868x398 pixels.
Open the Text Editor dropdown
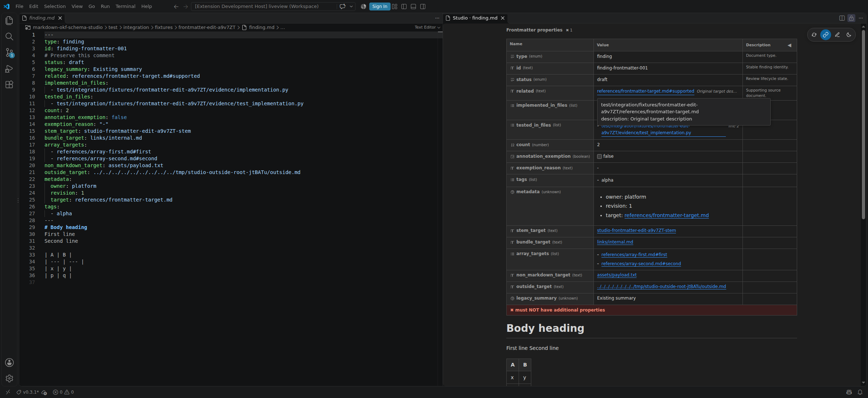click(427, 27)
